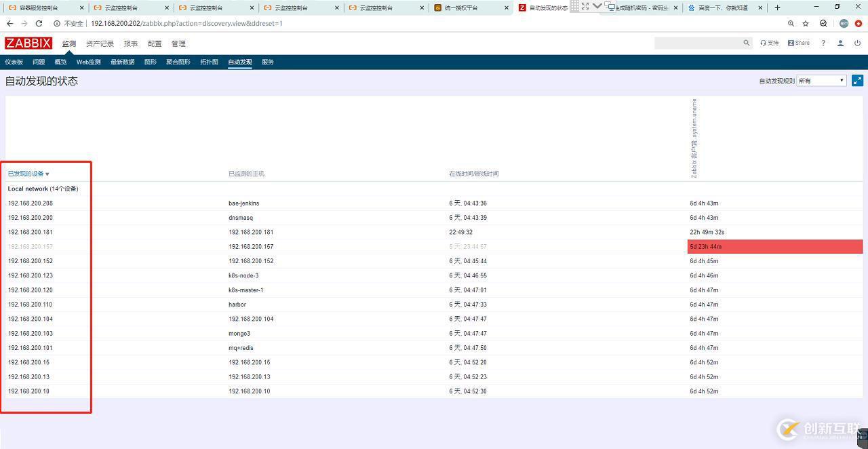868x449 pixels.
Task: Select the 最新数据 monitoring tab
Action: point(122,61)
